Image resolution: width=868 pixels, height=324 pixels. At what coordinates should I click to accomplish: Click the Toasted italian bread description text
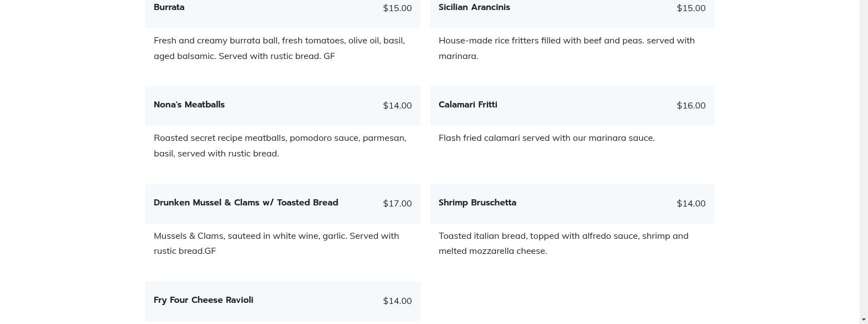[563, 243]
